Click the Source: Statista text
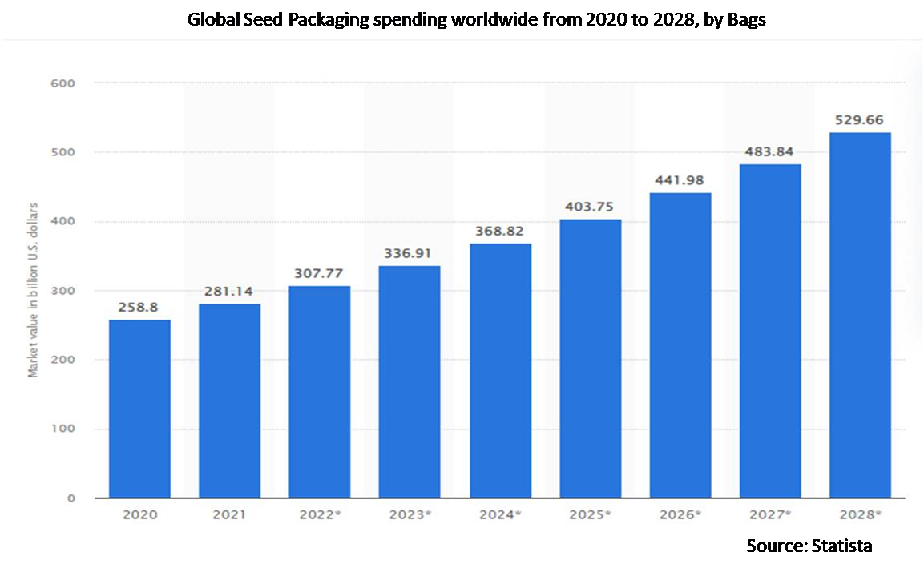The image size is (924, 564). (x=809, y=546)
